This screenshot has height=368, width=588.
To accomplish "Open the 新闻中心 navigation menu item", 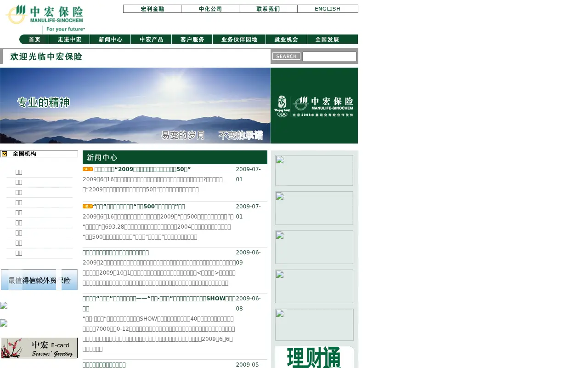I will [x=110, y=40].
